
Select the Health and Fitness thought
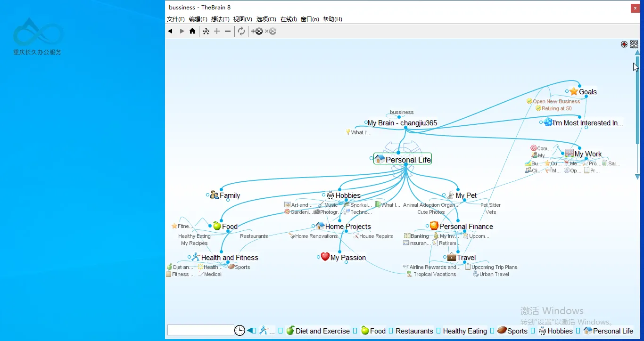point(225,258)
